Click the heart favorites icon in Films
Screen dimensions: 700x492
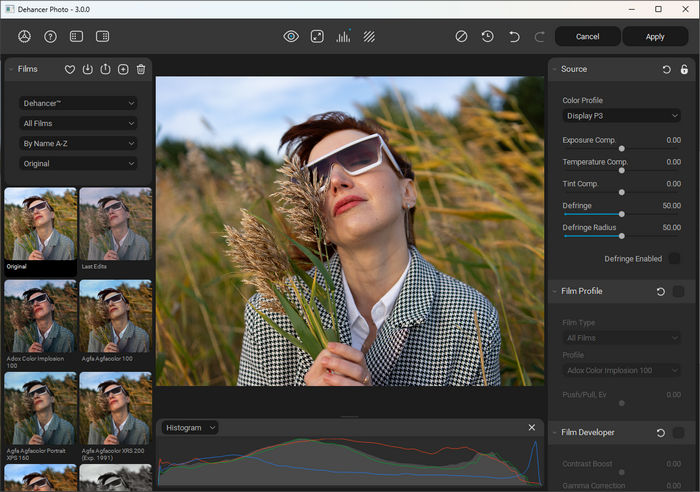click(x=70, y=69)
